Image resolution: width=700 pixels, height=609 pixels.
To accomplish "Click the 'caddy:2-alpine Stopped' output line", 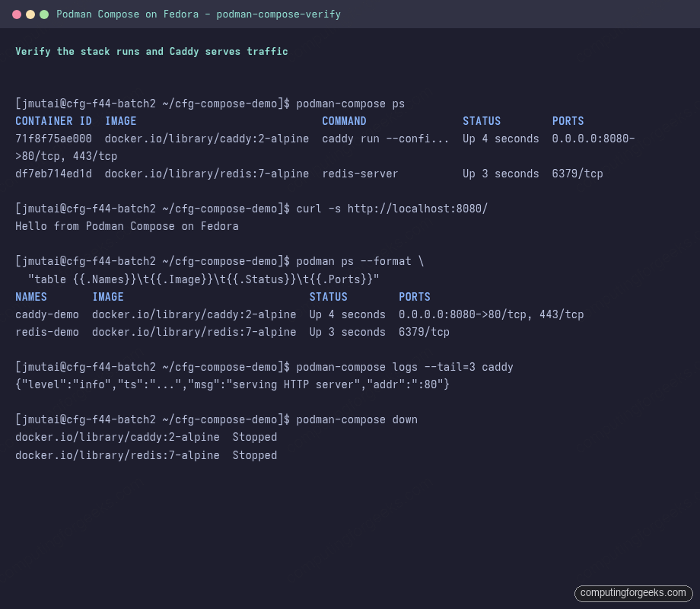I will tap(146, 437).
